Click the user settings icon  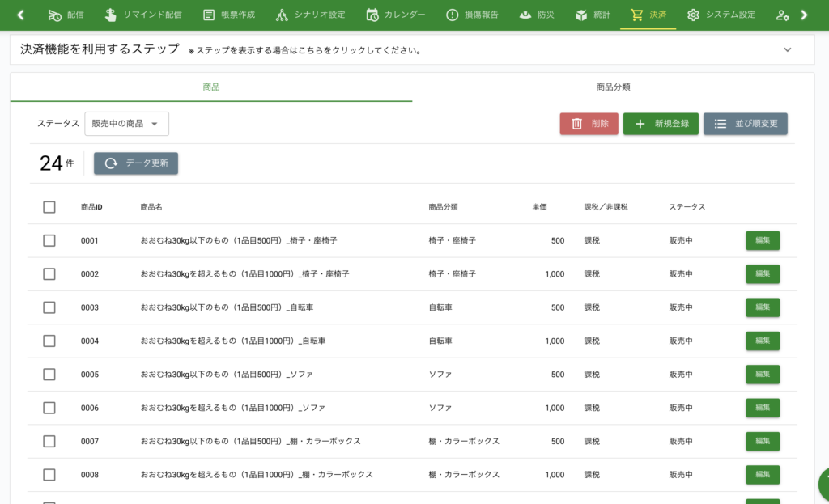click(783, 15)
